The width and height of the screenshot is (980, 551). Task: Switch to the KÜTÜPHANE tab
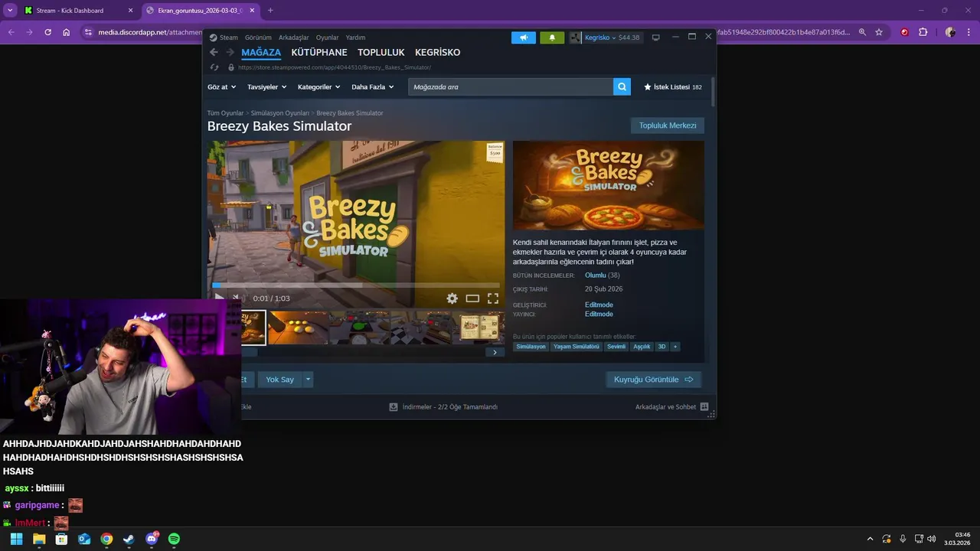[319, 53]
